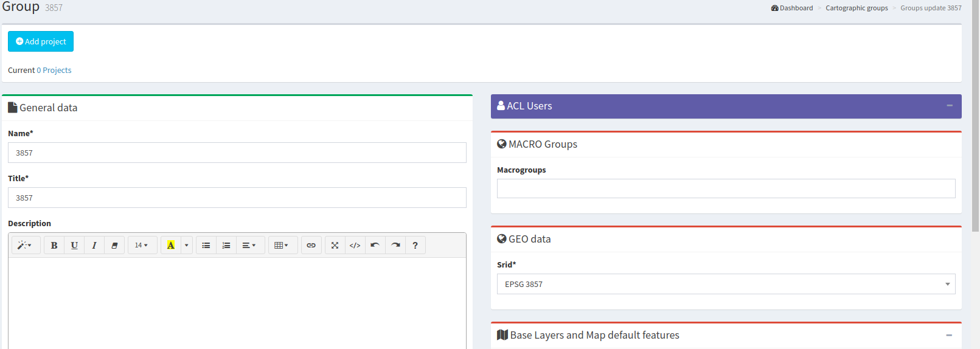The image size is (980, 349).
Task: Toggle underline formatting in Description editor
Action: pos(74,245)
